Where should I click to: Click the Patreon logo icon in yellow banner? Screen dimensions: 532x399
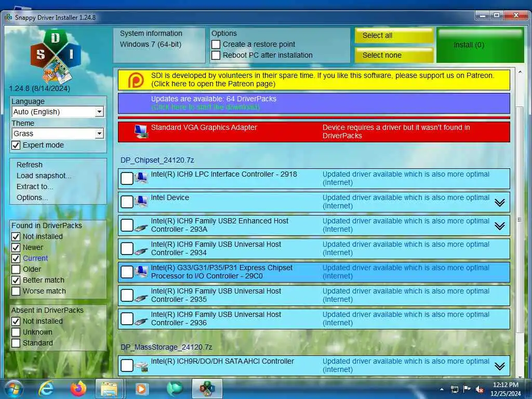pos(136,80)
